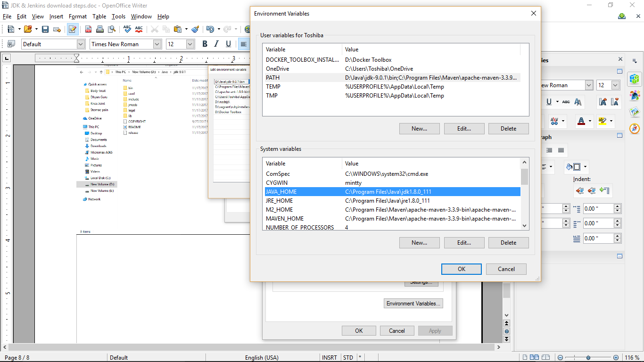Viewport: 644px width, 362px height.
Task: Select the single-page view icon
Action: click(525, 357)
